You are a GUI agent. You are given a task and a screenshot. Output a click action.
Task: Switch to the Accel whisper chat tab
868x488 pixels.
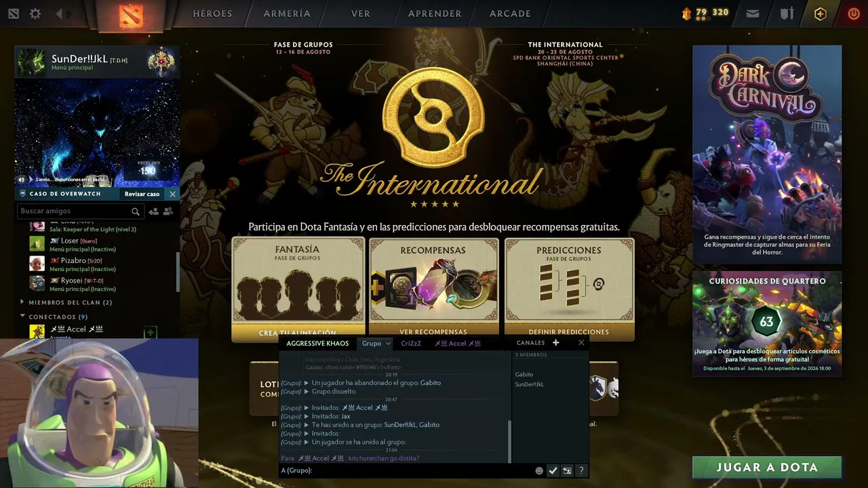458,344
